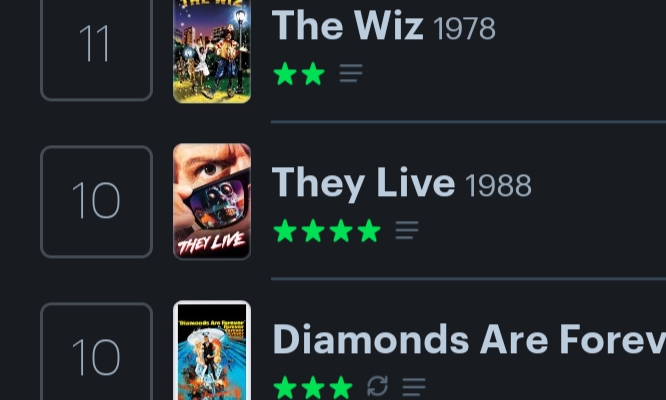666x400 pixels.
Task: Click the first green star of The Wiz
Action: (x=285, y=73)
